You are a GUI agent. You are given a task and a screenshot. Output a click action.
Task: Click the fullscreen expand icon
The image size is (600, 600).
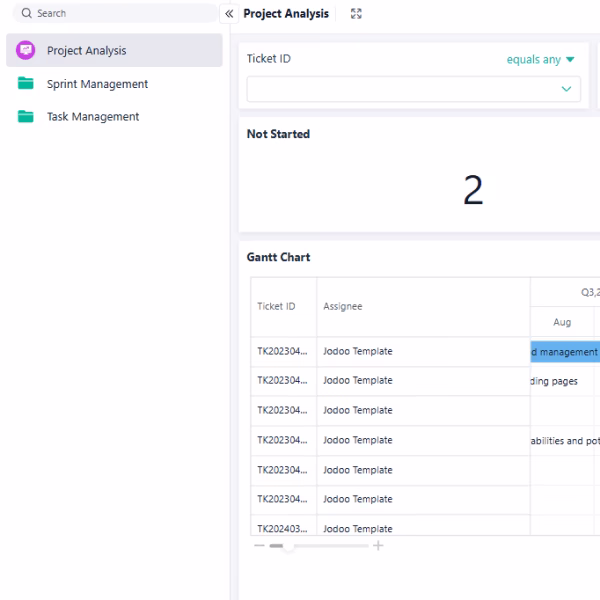point(356,14)
